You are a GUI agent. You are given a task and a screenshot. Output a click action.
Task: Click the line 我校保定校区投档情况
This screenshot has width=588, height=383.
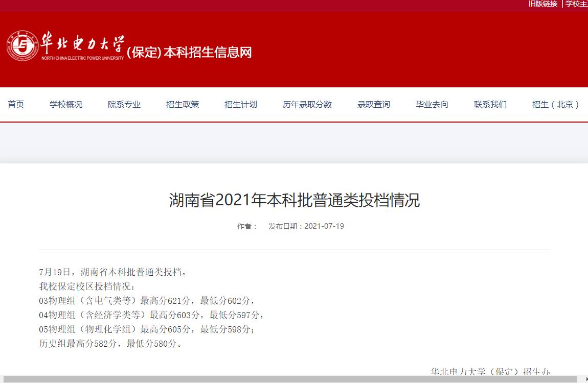[x=87, y=286]
